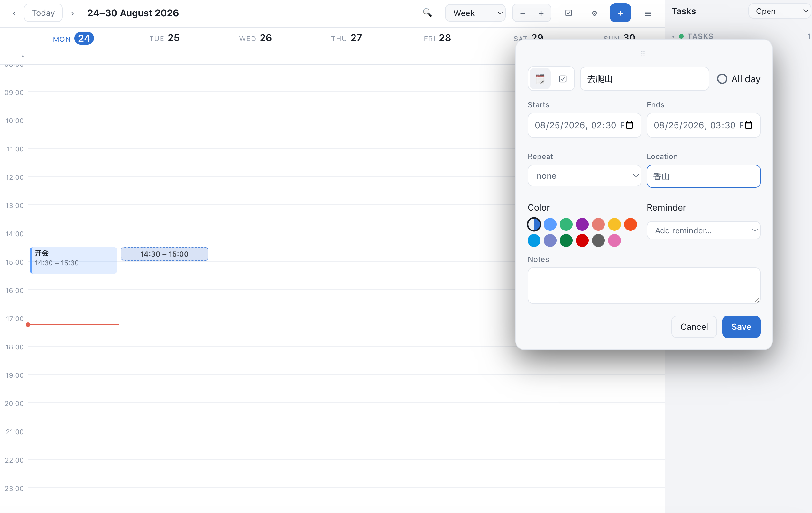The height and width of the screenshot is (513, 812).
Task: Click the Wednesday 26 day header
Action: coord(255,38)
